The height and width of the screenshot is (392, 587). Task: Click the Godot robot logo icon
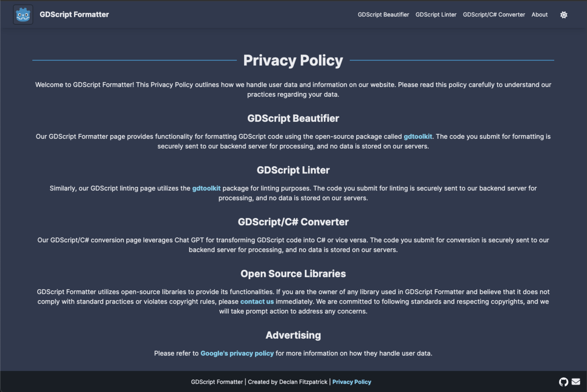[x=23, y=14]
